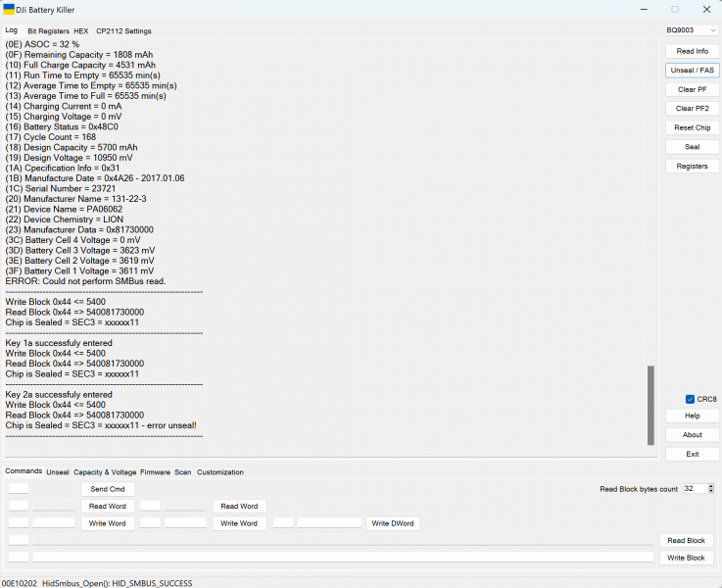Click the first Read Word button
722x588 pixels.
[108, 506]
